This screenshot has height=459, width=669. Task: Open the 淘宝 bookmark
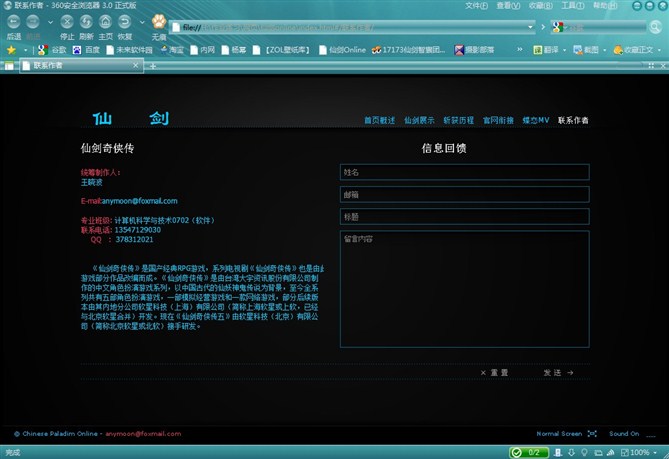coord(172,50)
